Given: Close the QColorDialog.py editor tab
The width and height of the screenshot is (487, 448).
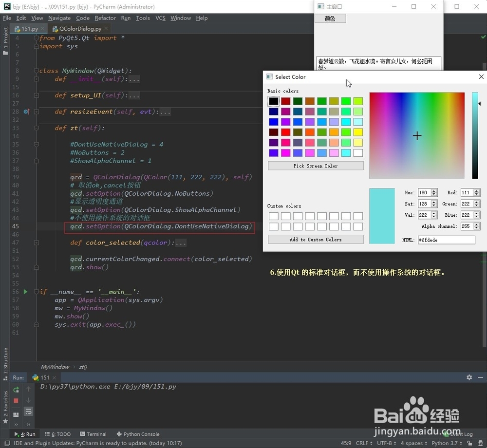Looking at the screenshot, I should point(106,29).
